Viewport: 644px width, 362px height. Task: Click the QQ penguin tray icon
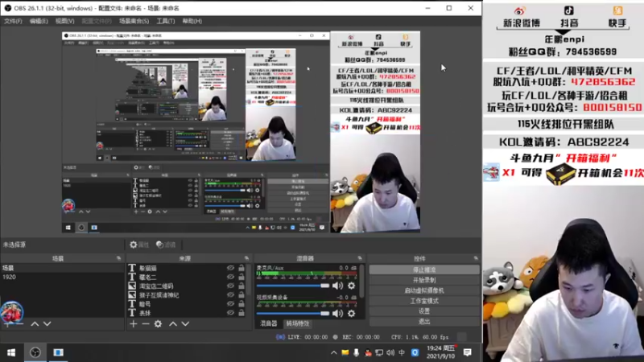[x=368, y=352]
